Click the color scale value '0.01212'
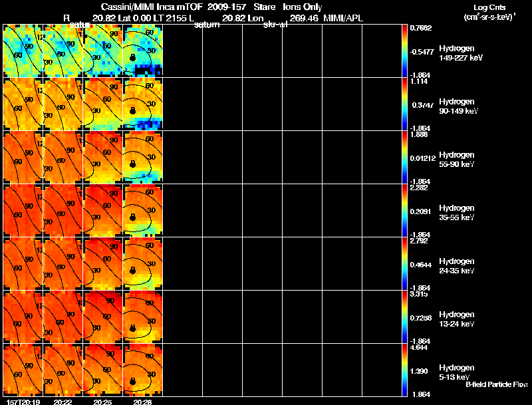Viewport: 532px width, 405px height. (x=422, y=158)
